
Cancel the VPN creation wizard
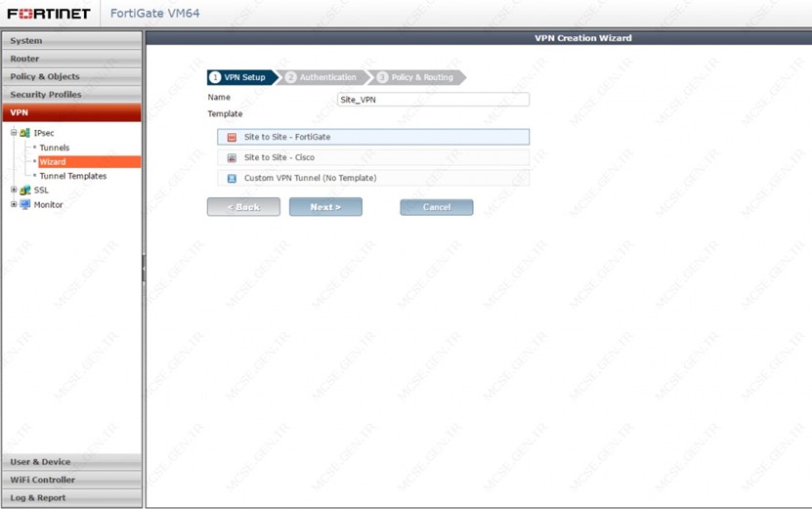pyautogui.click(x=437, y=207)
